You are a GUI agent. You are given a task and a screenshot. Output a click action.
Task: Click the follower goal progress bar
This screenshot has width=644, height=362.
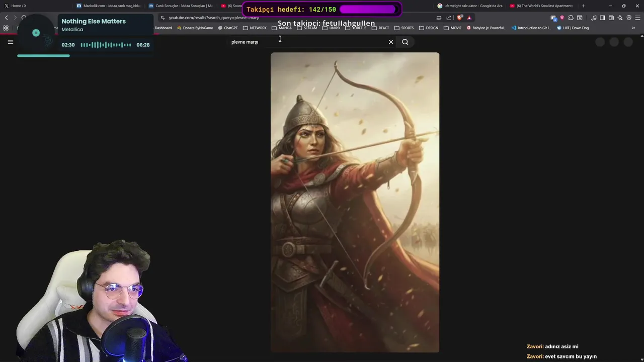pyautogui.click(x=367, y=10)
